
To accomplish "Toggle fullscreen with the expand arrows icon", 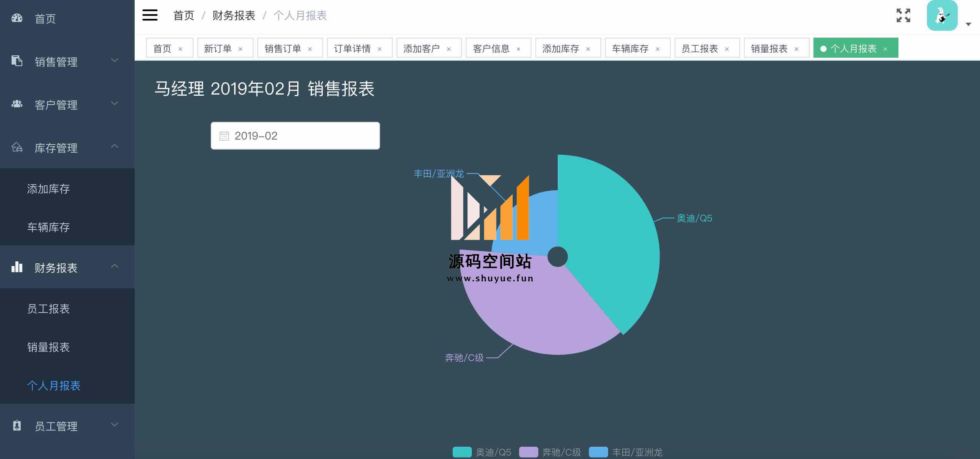I will tap(903, 15).
